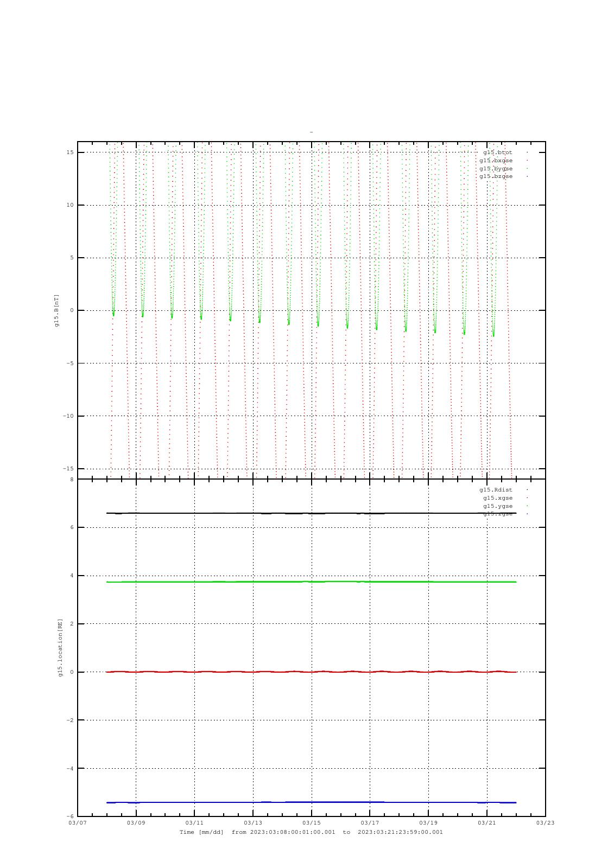Click the 10 tick on the g15.B axis

pyautogui.click(x=70, y=205)
